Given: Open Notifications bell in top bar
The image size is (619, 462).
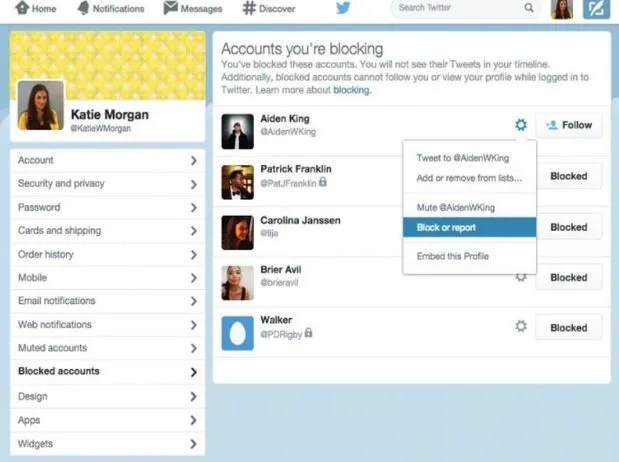Looking at the screenshot, I should pyautogui.click(x=83, y=9).
